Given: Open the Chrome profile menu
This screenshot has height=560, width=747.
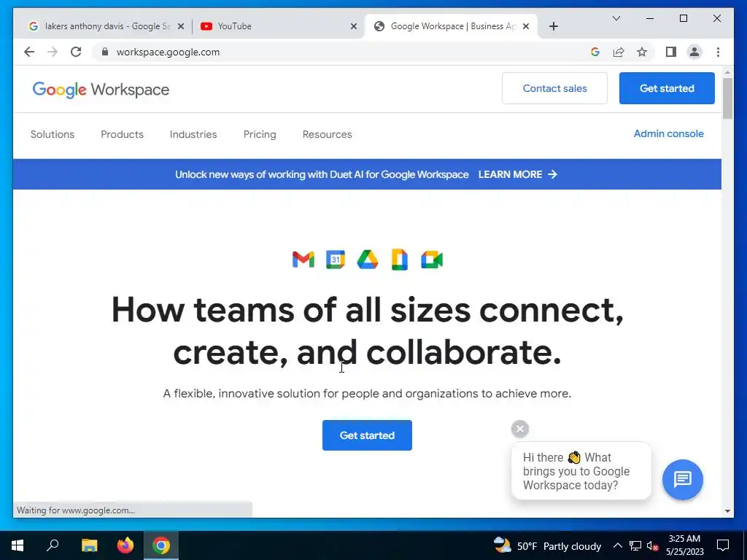Looking at the screenshot, I should tap(694, 52).
